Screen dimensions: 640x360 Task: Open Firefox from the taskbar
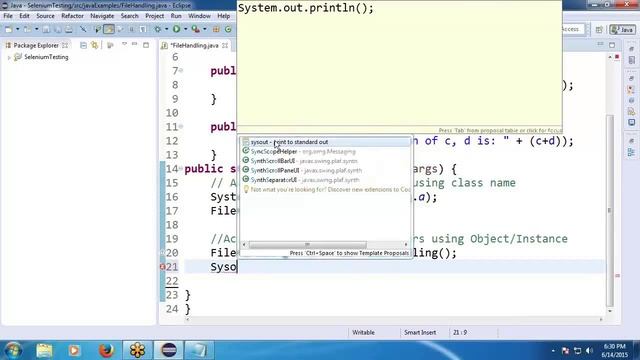click(106, 350)
